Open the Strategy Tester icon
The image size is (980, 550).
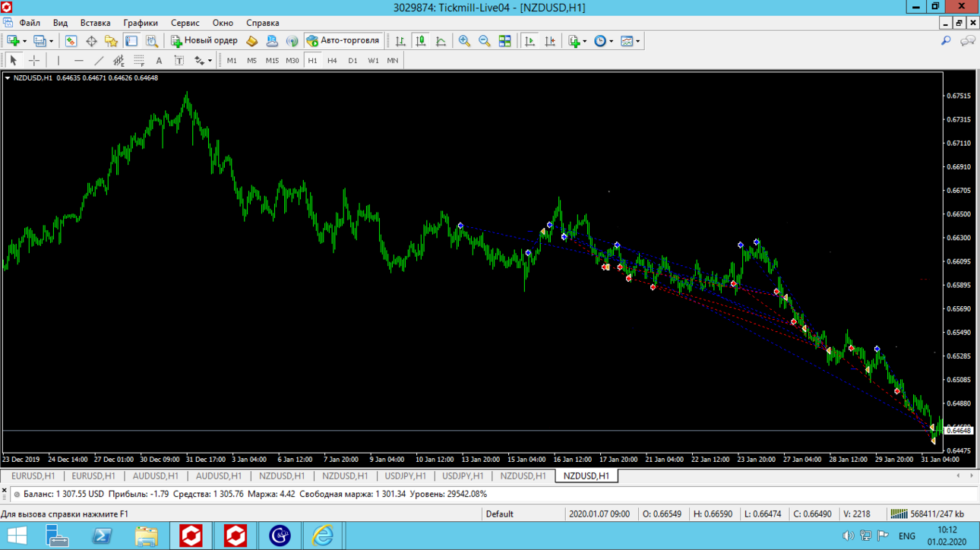[x=152, y=41]
